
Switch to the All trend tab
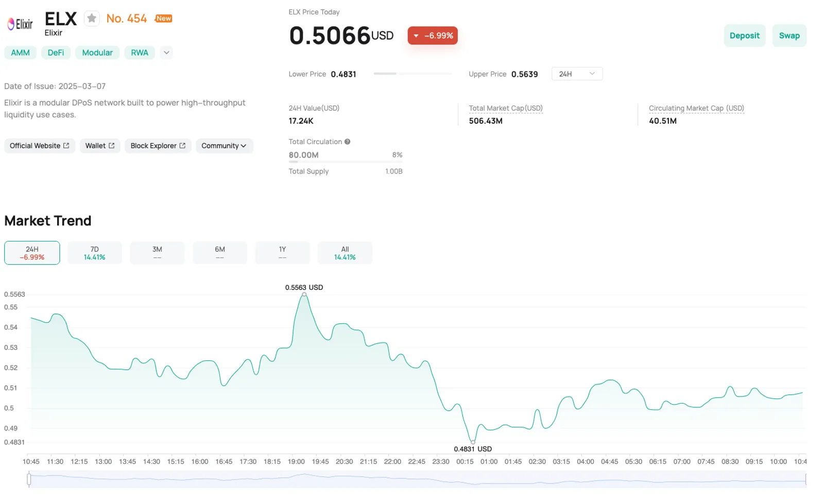coord(345,253)
